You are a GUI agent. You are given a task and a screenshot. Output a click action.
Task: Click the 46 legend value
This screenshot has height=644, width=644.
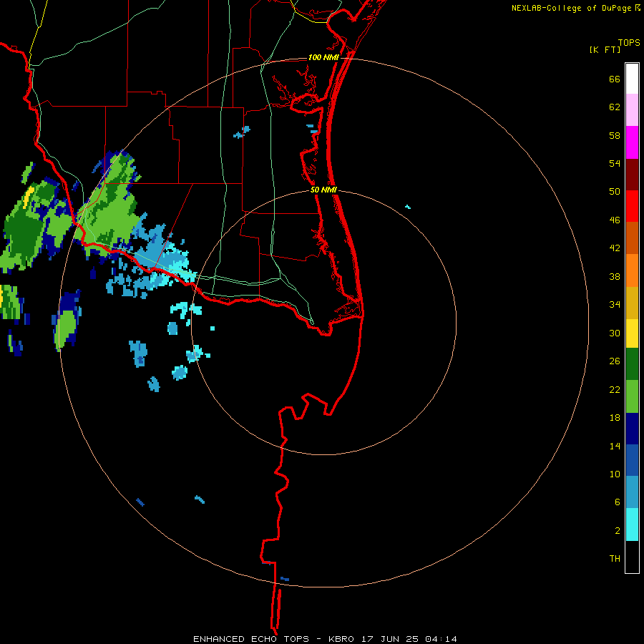615,220
